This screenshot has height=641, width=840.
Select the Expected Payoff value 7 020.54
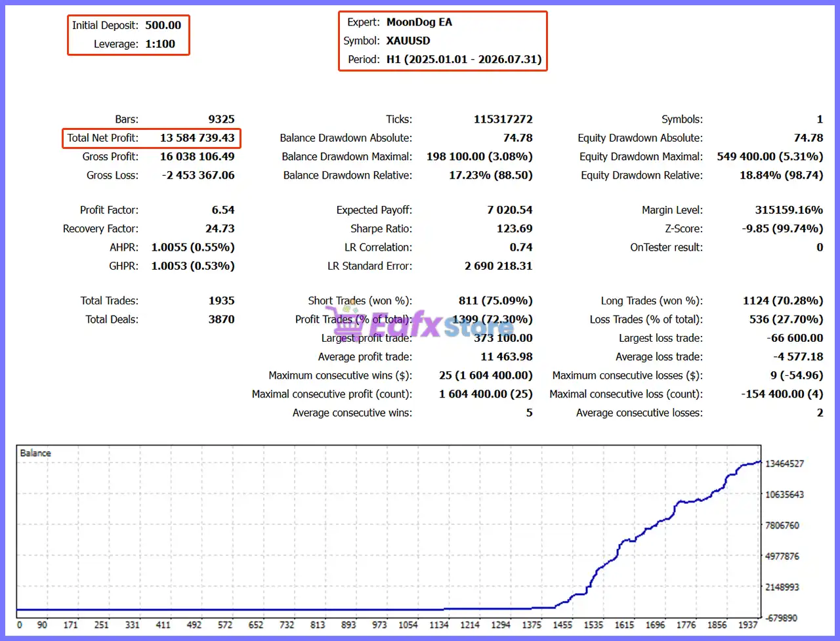[x=510, y=210]
